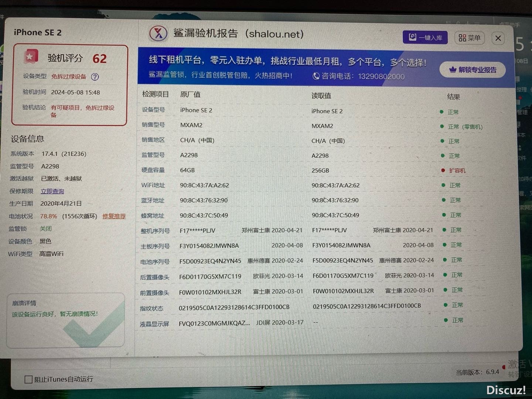Open the question mark help beside 免拆过绿设备
The image size is (532, 399).
tap(95, 77)
